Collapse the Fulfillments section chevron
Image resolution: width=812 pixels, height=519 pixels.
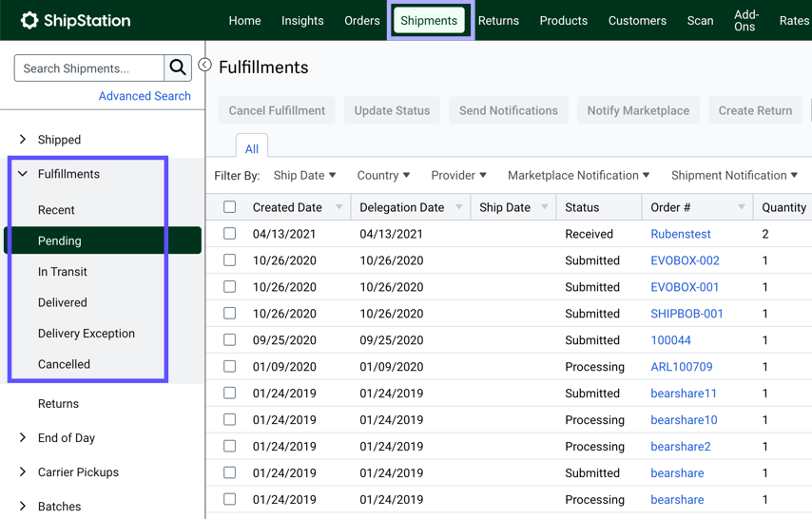pos(22,174)
